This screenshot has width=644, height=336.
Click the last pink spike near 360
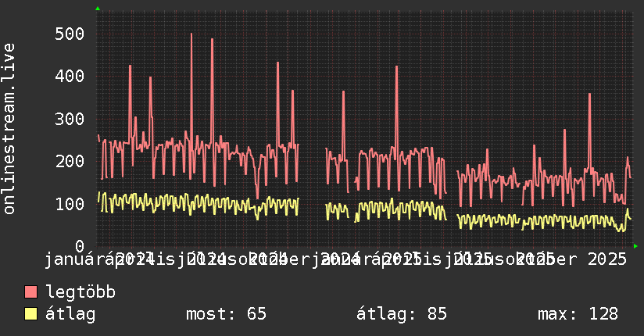pyautogui.click(x=590, y=97)
